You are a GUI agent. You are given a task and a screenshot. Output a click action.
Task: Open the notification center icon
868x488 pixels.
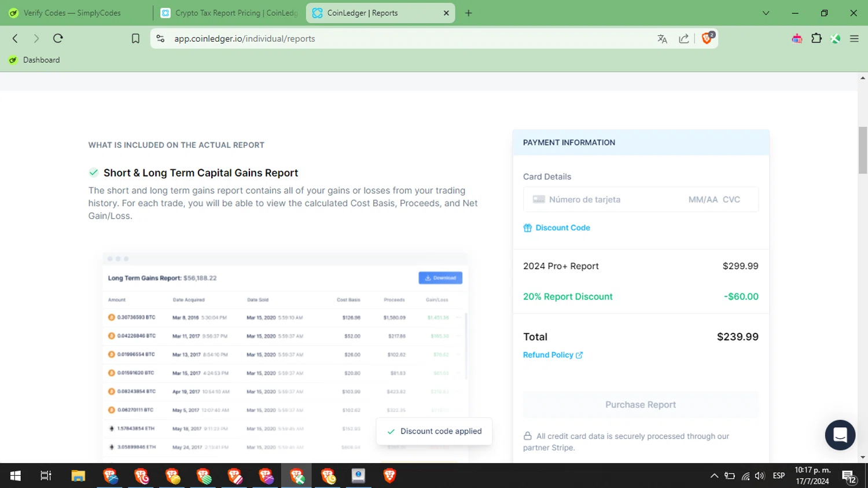click(849, 476)
